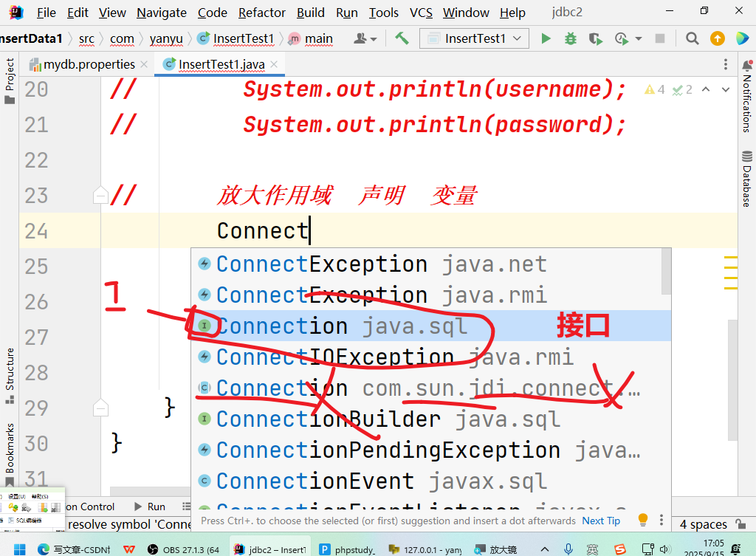Select ConnectionEvent javax.sql suggestion
The width and height of the screenshot is (756, 556).
[431, 481]
